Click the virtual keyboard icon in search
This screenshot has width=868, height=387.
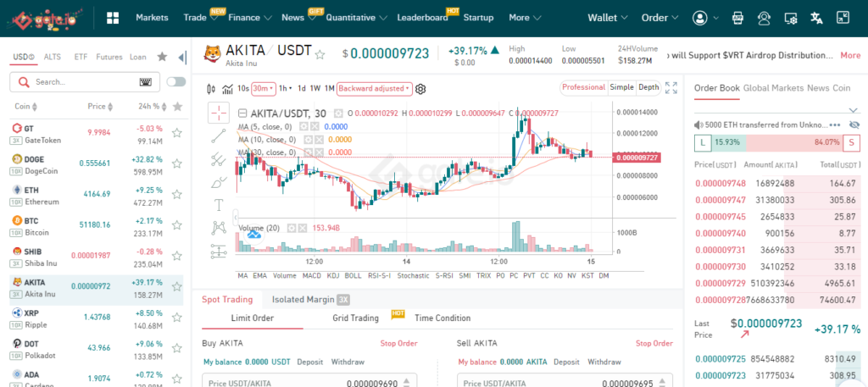click(146, 82)
